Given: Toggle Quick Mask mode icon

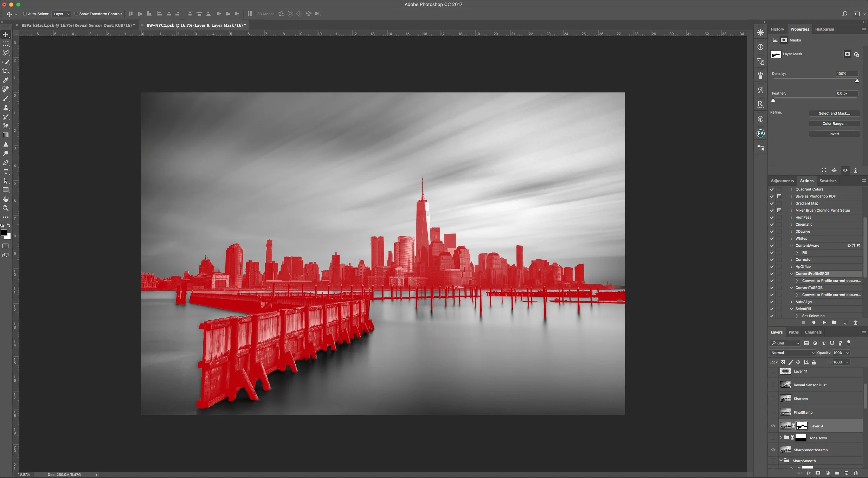Looking at the screenshot, I should pos(6,246).
